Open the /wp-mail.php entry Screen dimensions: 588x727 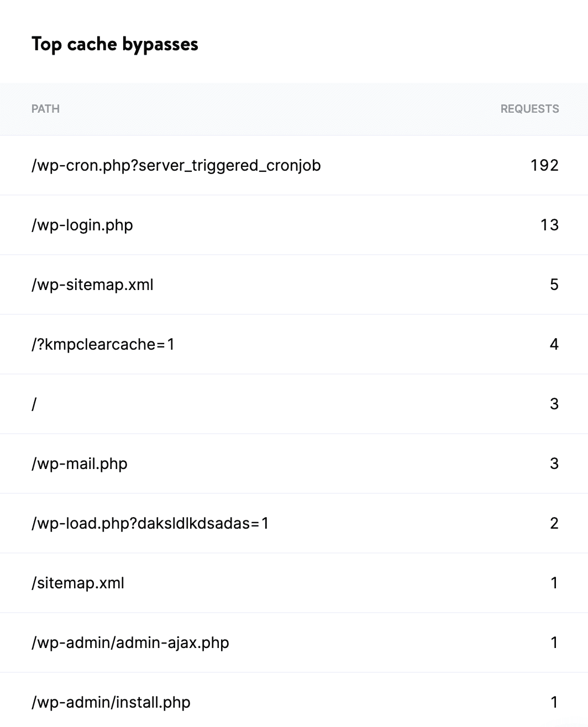(80, 463)
